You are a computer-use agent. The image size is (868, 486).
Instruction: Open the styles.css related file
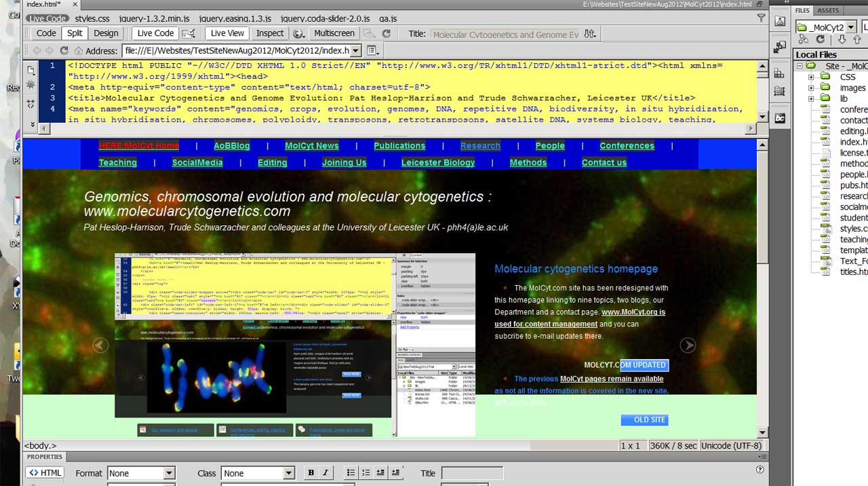[x=92, y=18]
